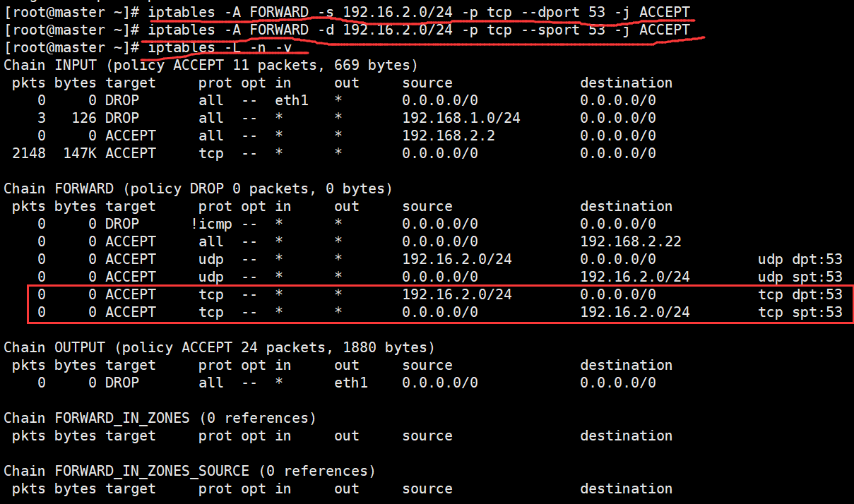Click destination address 192.168.2.22
Image resolution: width=854 pixels, height=504 pixels.
tap(631, 241)
